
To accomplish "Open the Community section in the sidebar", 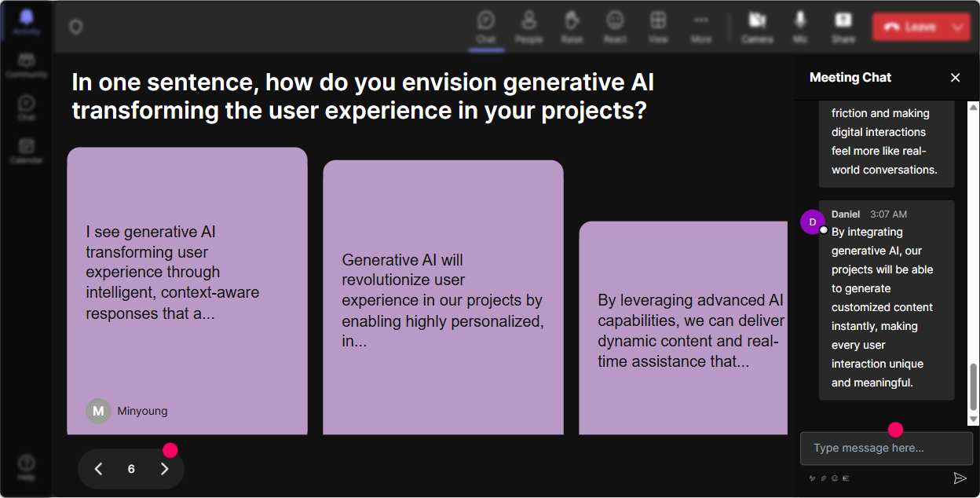I will 26,65.
